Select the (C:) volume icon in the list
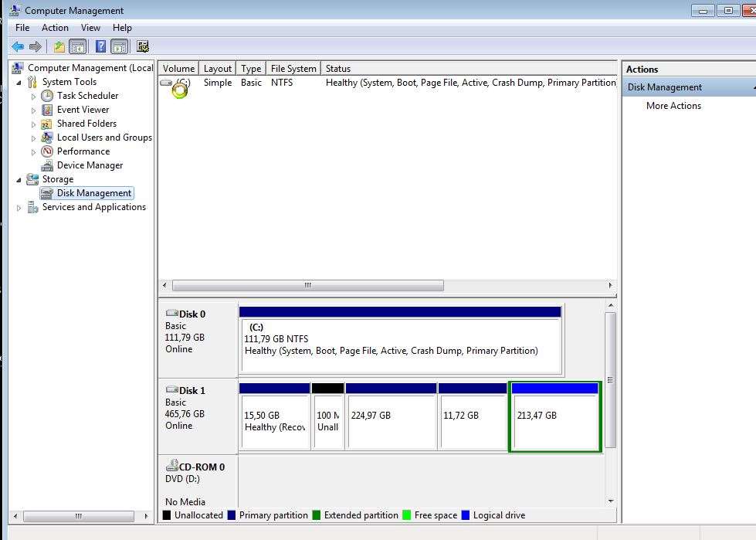 point(166,83)
